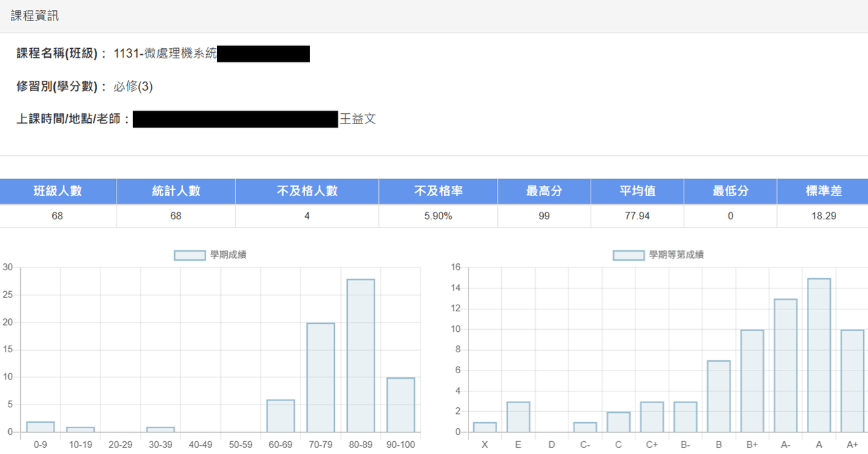Click the 最高分 column header
Screen dimensions: 868x454
click(x=545, y=191)
